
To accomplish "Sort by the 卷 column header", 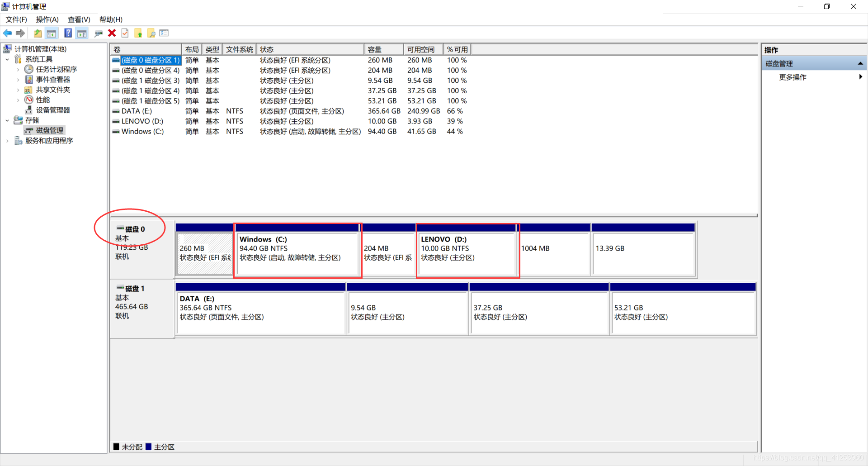I will (146, 49).
